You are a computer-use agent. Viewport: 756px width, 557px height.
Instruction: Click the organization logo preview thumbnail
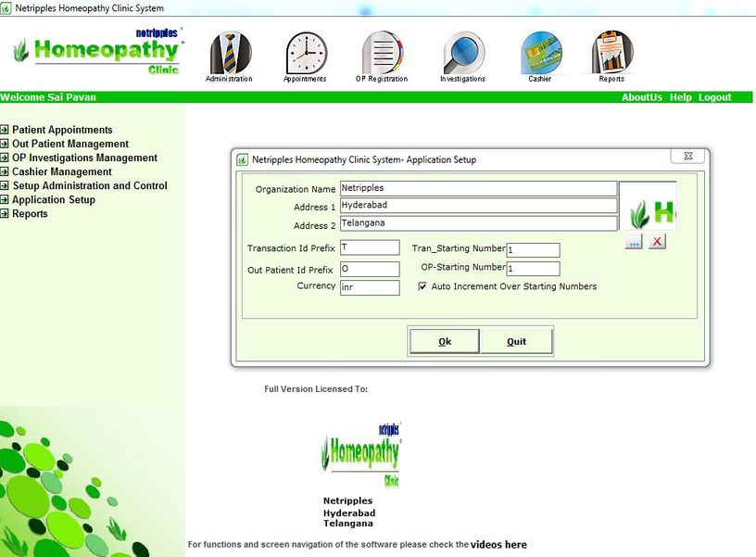(648, 206)
